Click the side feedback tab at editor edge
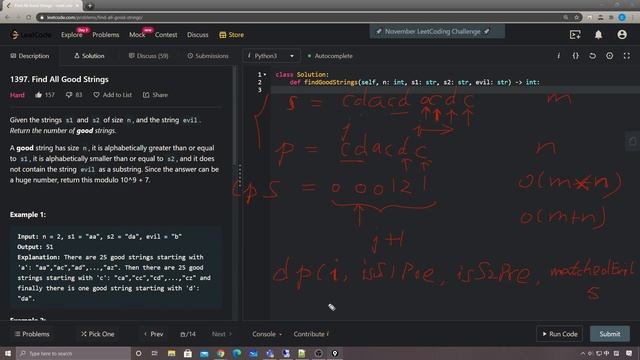The width and height of the screenshot is (640, 360). 632,142
